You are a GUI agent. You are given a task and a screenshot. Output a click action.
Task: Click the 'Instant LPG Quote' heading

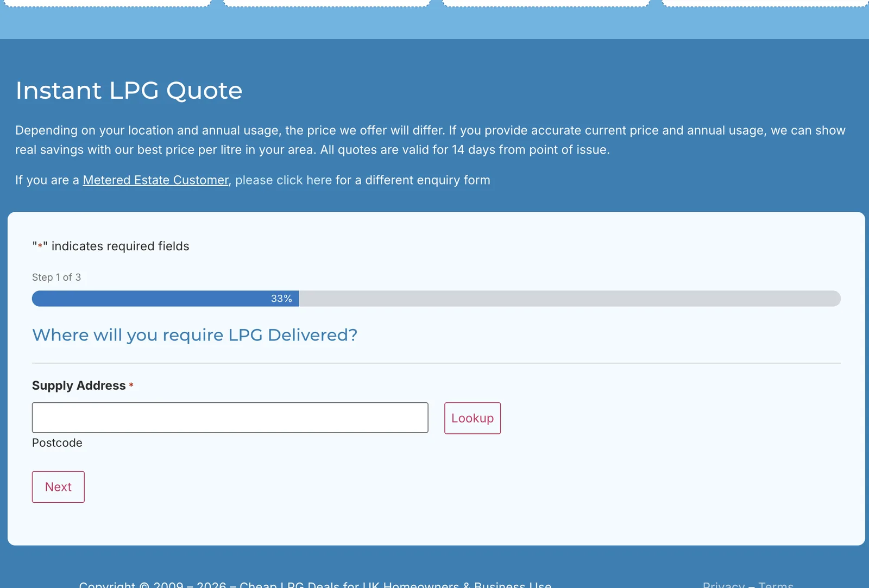tap(129, 91)
